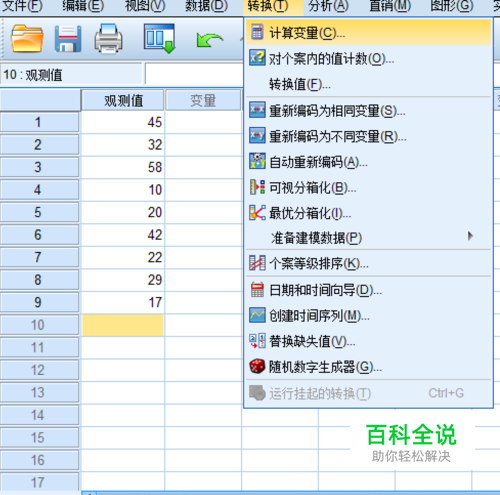The height and width of the screenshot is (495, 500).
Task: Choose 计算变量(C) from the menu
Action: (369, 32)
